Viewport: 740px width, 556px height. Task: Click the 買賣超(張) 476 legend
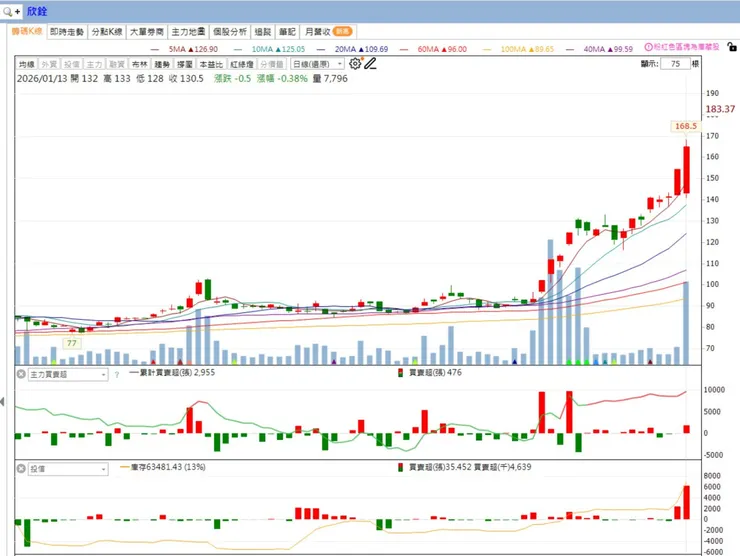pos(430,372)
